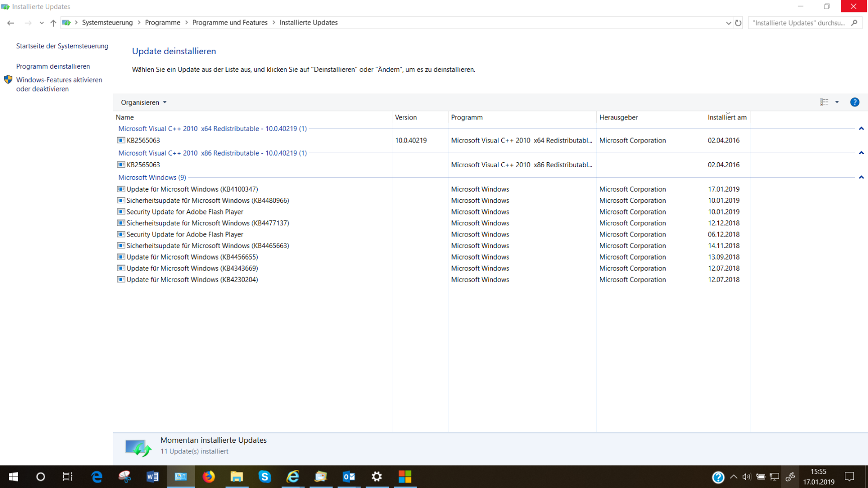The height and width of the screenshot is (488, 868).
Task: Open Cortana search circle in taskbar
Action: (41, 476)
